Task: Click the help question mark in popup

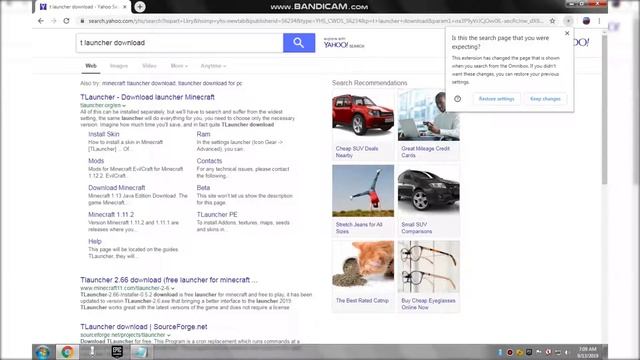Action: (458, 99)
